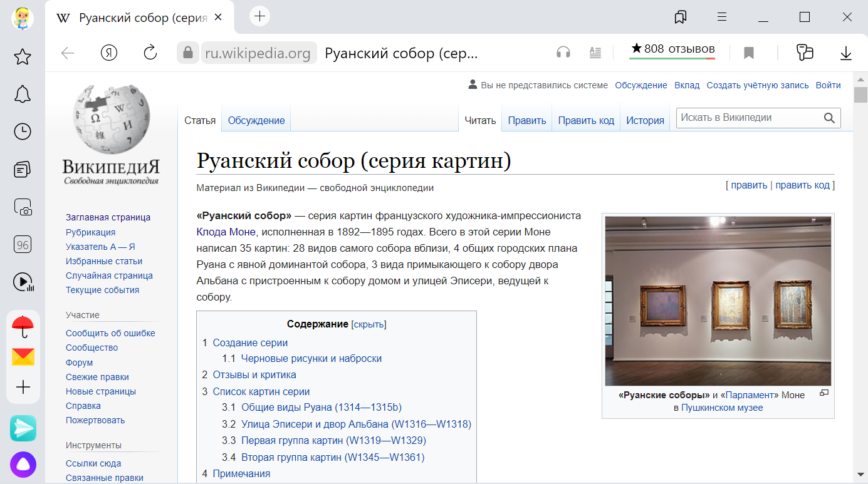Select the Читать tab
The height and width of the screenshot is (484, 868).
(481, 120)
